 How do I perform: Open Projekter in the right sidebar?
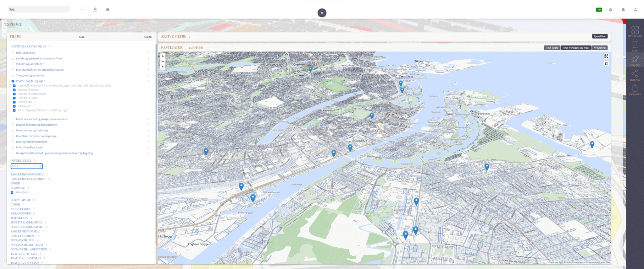click(x=635, y=90)
